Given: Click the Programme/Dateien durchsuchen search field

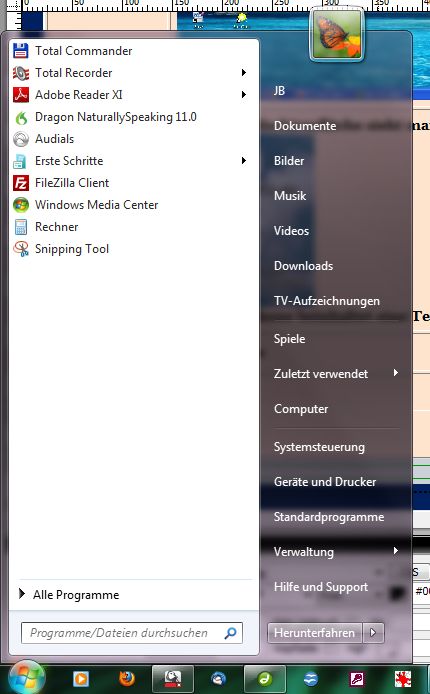Looking at the screenshot, I should tap(132, 633).
